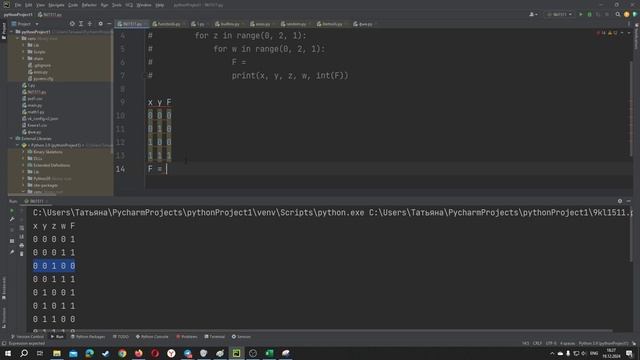Screen dimensions: 640x360
Task: Open Terminal tool window
Action: (x=215, y=337)
